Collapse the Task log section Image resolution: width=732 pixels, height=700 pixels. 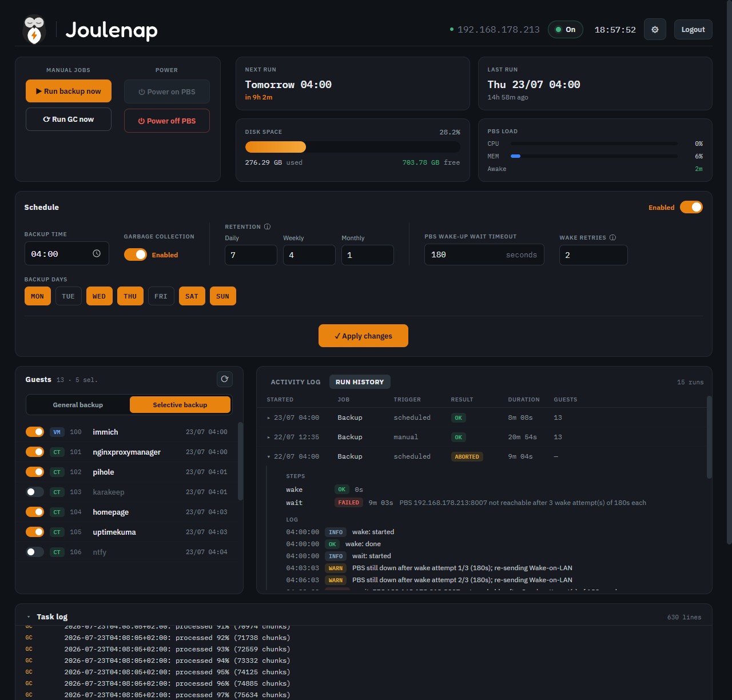click(29, 617)
